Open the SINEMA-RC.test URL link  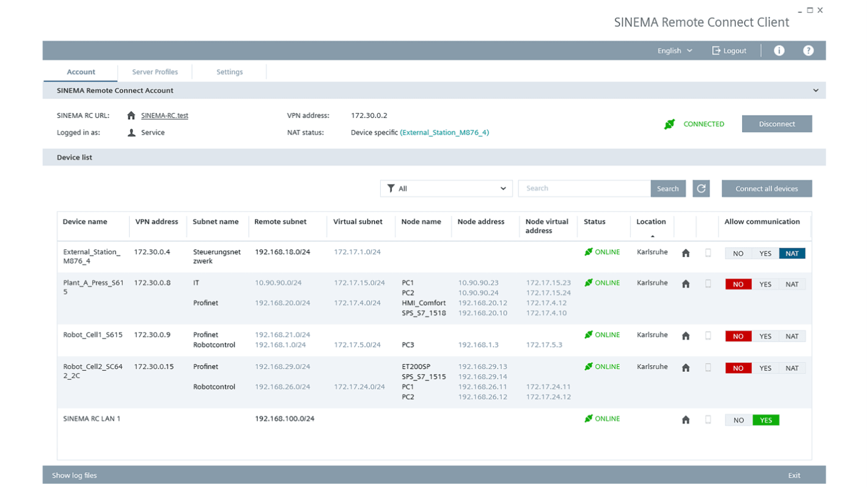point(164,116)
